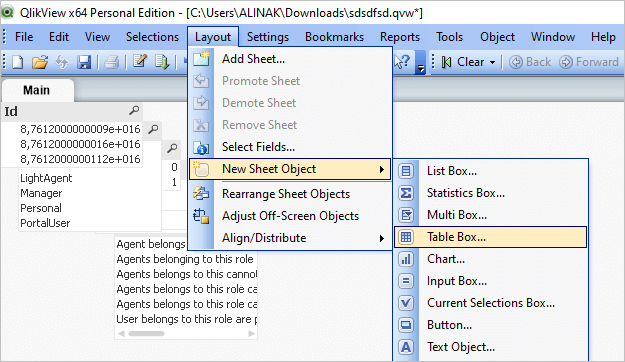Click the Rearrange Sheet Objects icon
The width and height of the screenshot is (625, 362).
[x=201, y=193]
